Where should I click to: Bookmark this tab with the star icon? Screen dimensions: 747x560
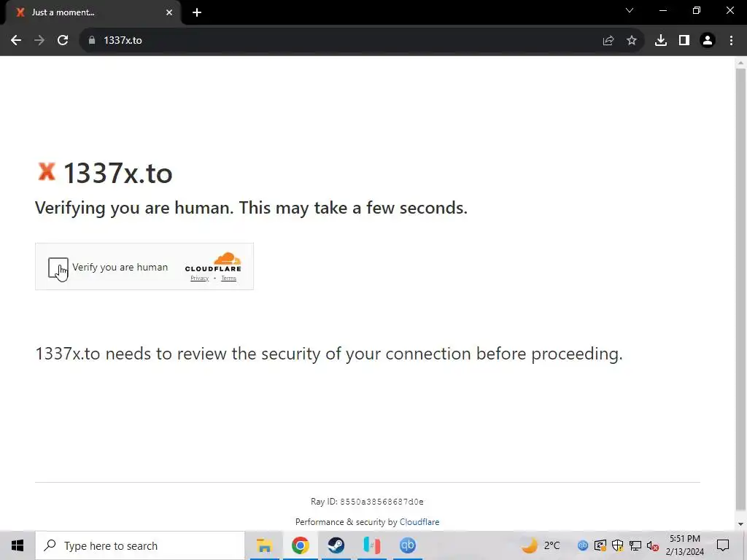(x=632, y=41)
